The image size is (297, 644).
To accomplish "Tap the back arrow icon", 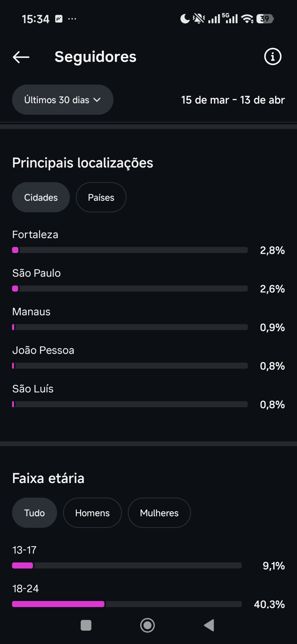I will tap(21, 57).
